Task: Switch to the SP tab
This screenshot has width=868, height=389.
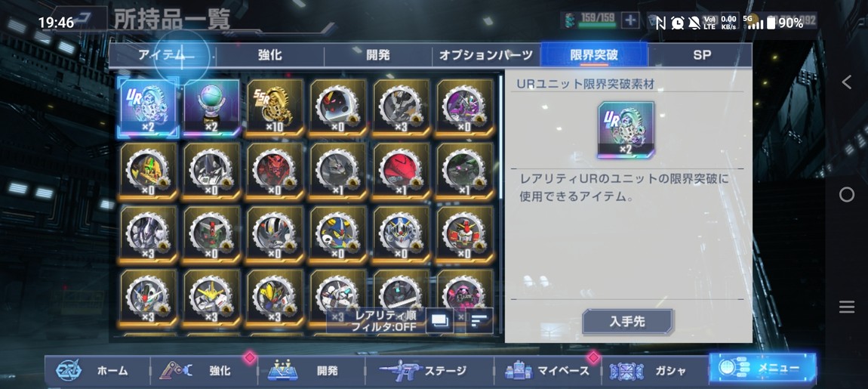Action: (x=701, y=55)
